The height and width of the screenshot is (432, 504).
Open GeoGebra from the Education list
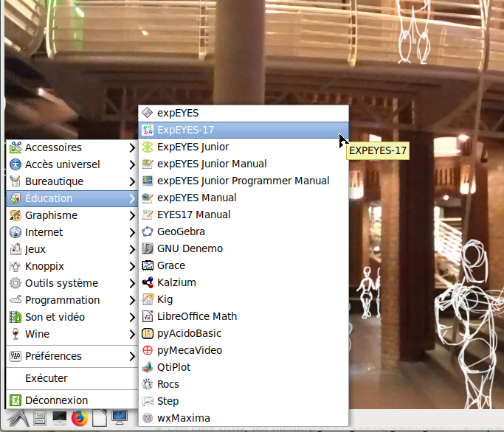click(x=181, y=231)
